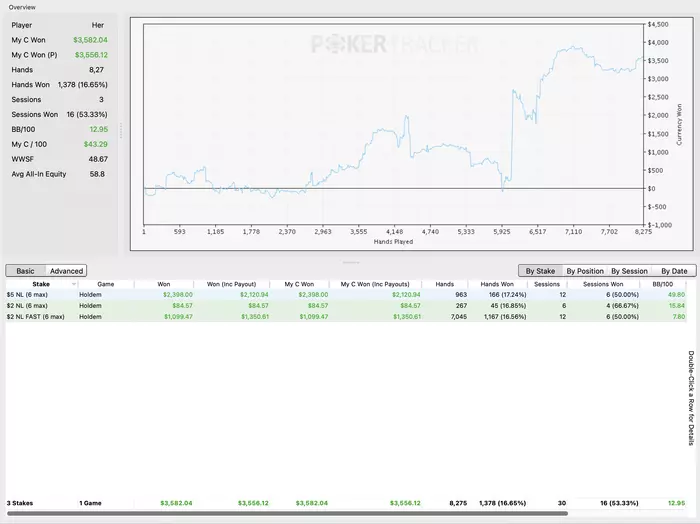Viewport: 700px width, 524px height.
Task: Select the $2 NL FAST (6 max) row
Action: pos(346,316)
